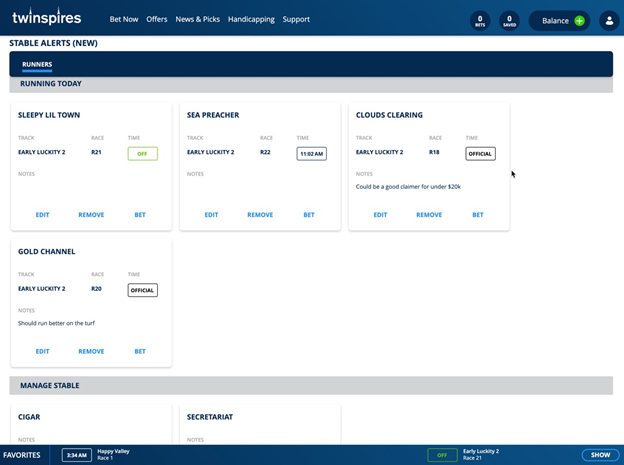Click the Show button in favorites bar
The image size is (624, 465).
(600, 455)
